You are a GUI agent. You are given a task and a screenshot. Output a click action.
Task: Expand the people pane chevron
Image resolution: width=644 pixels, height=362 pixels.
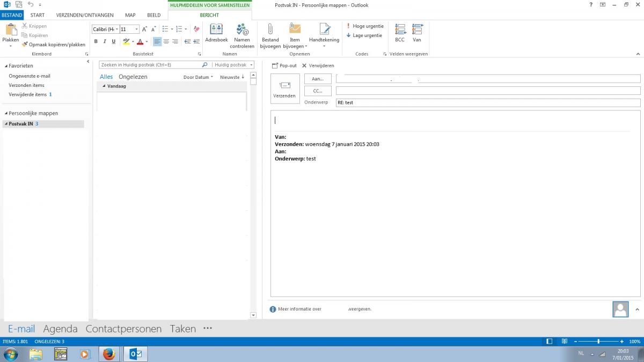point(637,309)
